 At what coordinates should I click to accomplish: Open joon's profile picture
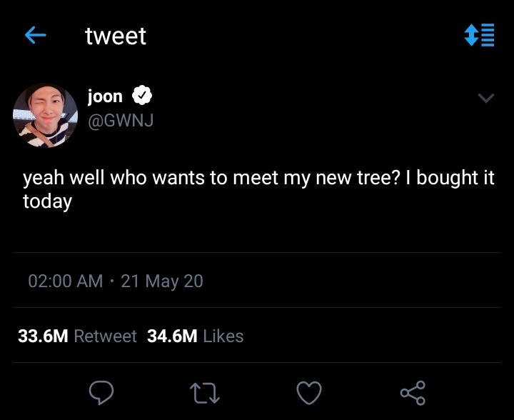pyautogui.click(x=45, y=116)
